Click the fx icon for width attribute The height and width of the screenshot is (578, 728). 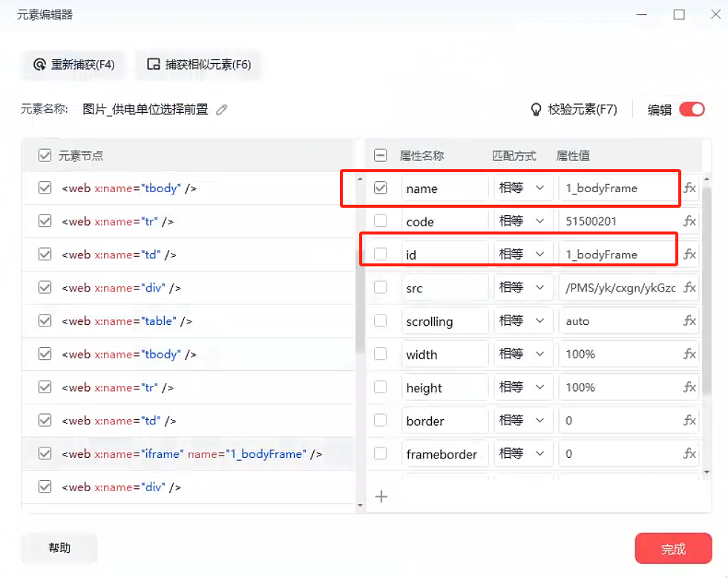(689, 354)
